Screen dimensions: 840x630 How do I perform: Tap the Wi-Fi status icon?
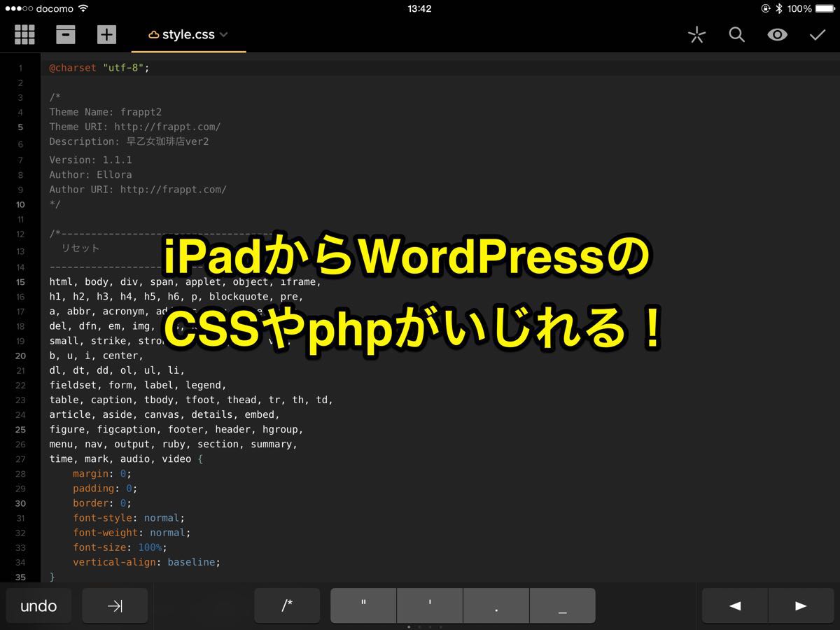tap(83, 8)
